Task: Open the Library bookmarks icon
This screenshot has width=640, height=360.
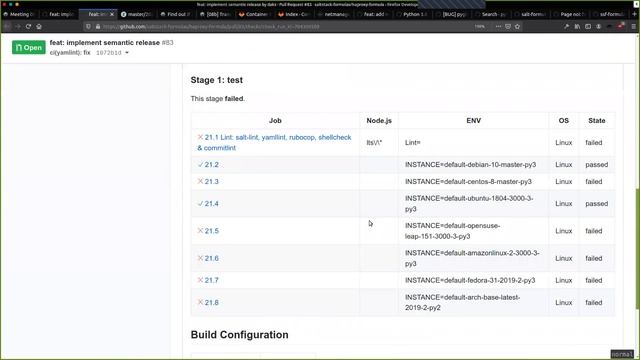Action: 577,27
